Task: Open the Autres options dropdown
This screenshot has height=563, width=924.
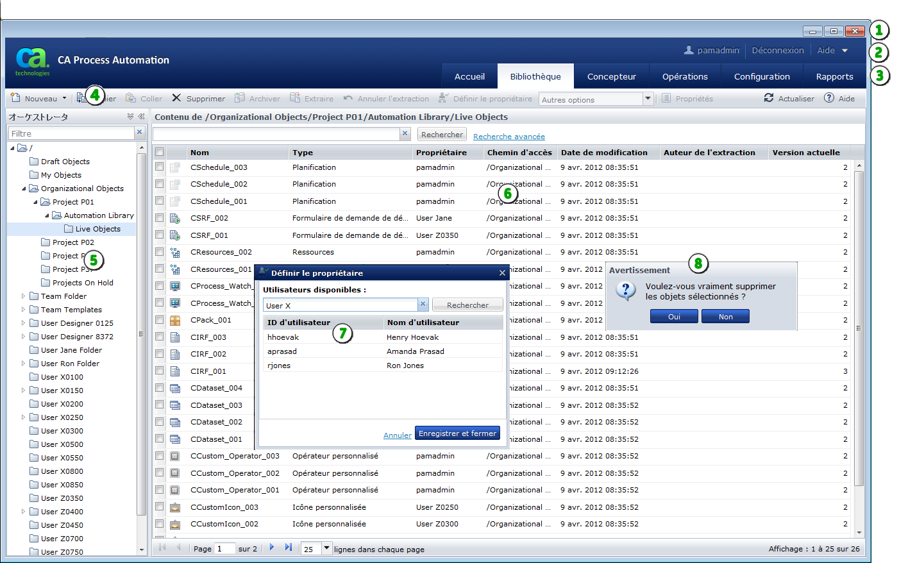Action: [648, 99]
